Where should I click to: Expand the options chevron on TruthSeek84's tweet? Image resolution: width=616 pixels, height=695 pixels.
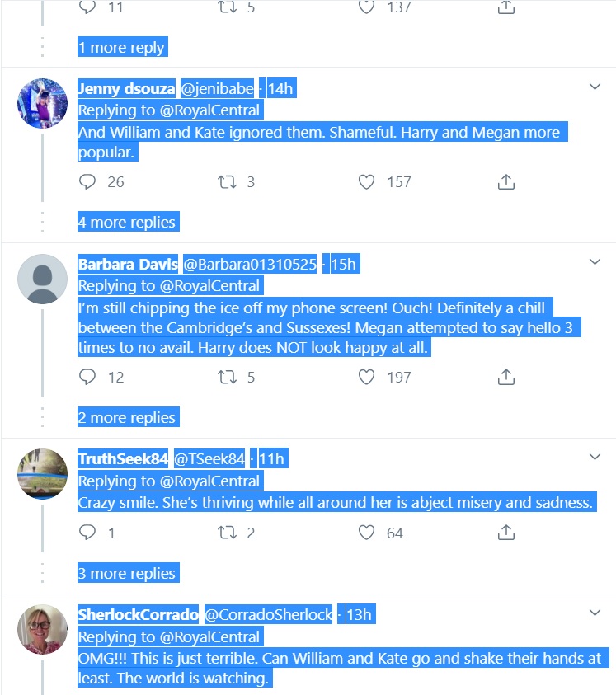(595, 457)
